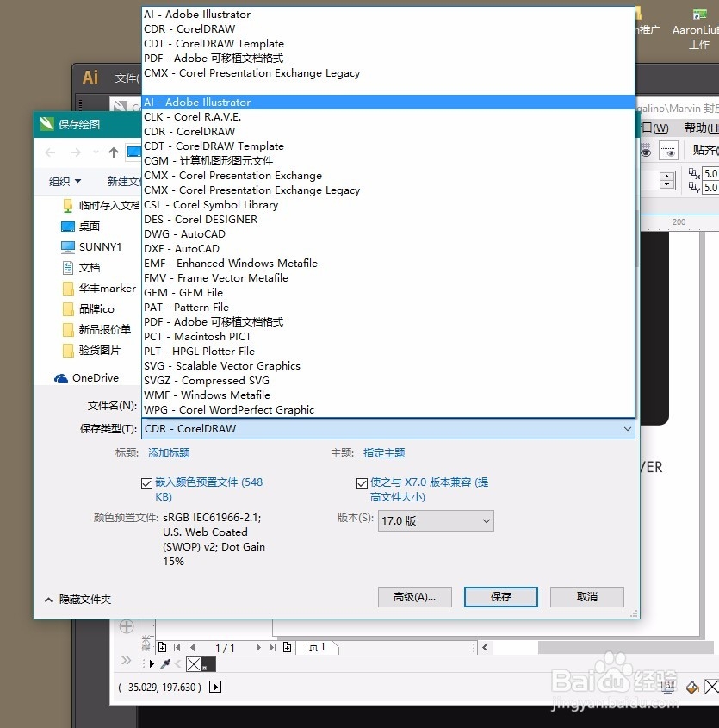Collapse with 隐藏文件夹 expander
Viewport: 719px width, 728px height.
78,600
